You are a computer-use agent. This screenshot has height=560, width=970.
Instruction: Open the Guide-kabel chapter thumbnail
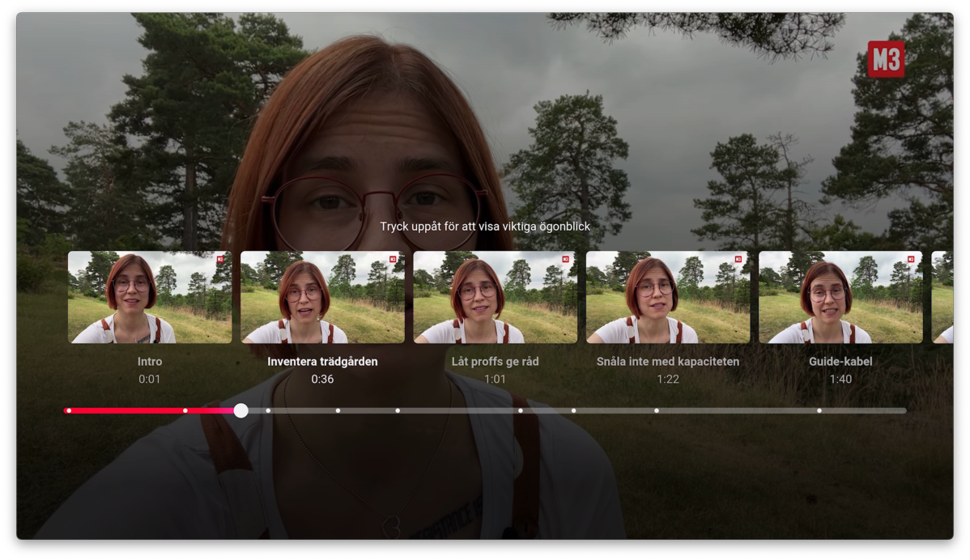click(x=840, y=296)
